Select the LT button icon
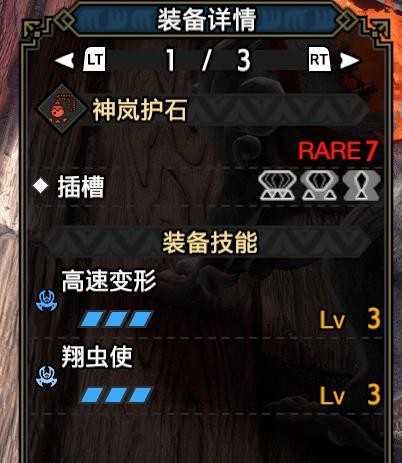The height and width of the screenshot is (463, 402). tap(94, 60)
